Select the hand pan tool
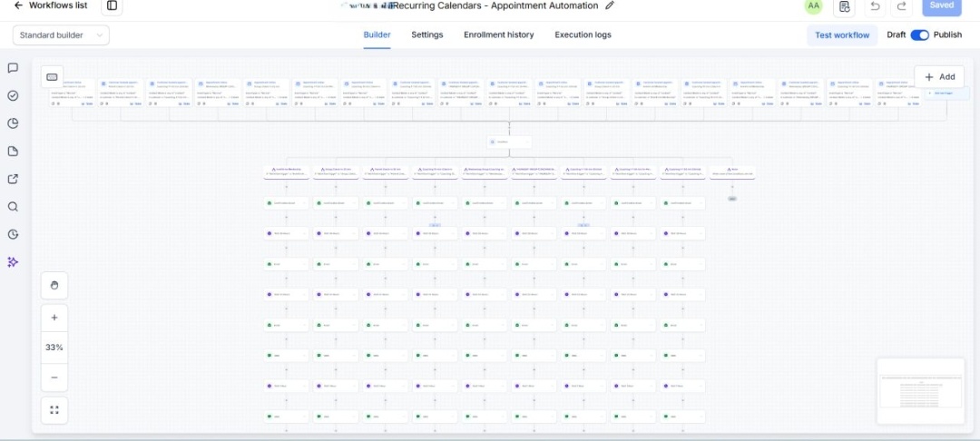Image resolution: width=980 pixels, height=441 pixels. (54, 286)
